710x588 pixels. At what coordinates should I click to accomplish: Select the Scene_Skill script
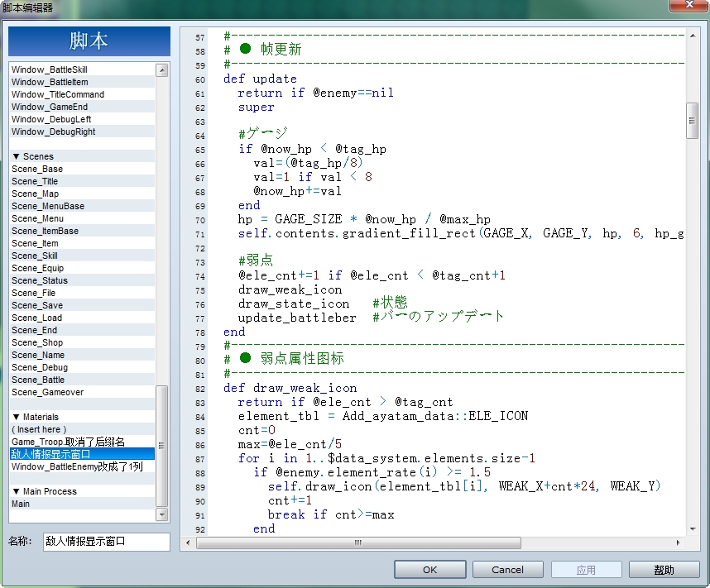click(x=82, y=256)
